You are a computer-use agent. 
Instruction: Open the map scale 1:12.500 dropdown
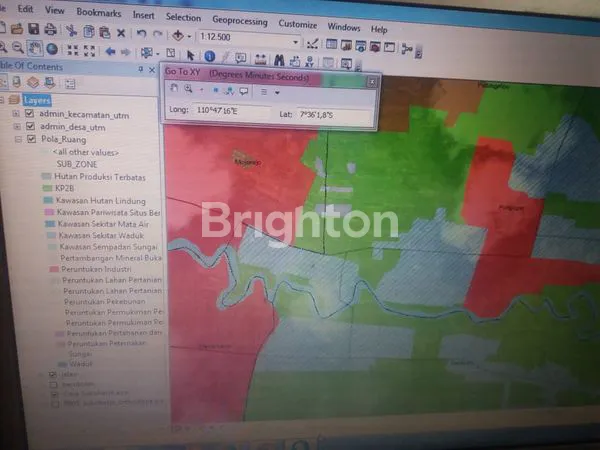(x=295, y=42)
